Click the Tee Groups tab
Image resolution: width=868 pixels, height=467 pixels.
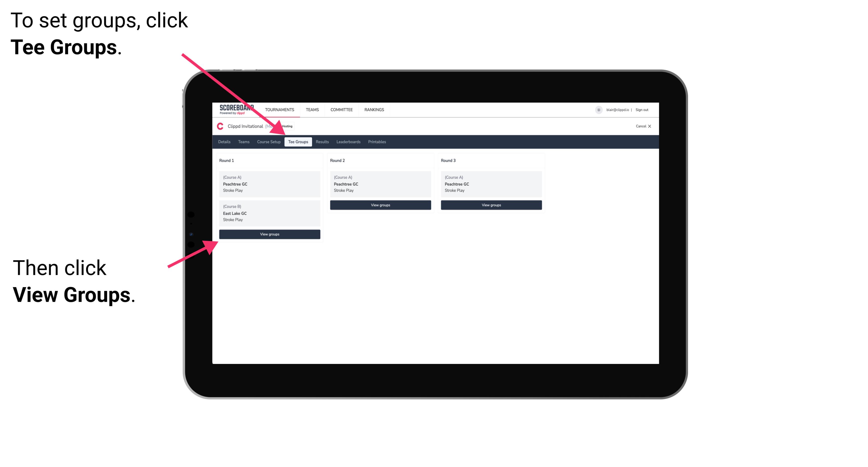click(297, 142)
